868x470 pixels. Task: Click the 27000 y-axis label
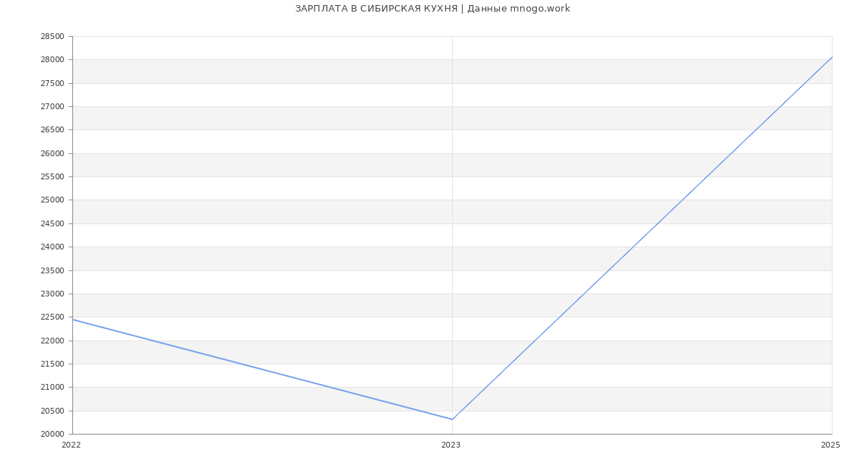[52, 107]
